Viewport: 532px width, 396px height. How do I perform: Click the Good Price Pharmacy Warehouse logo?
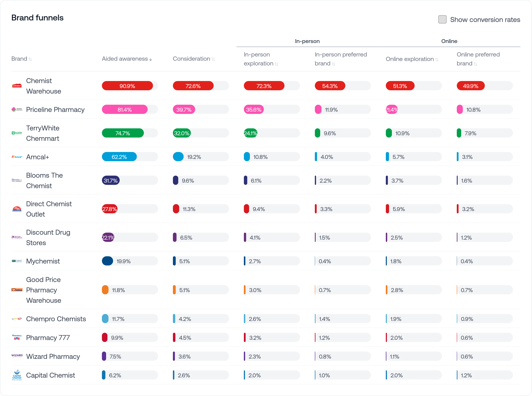(x=17, y=290)
